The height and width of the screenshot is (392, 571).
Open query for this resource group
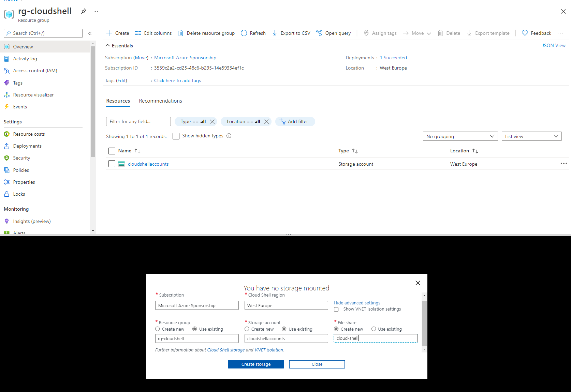(x=334, y=33)
